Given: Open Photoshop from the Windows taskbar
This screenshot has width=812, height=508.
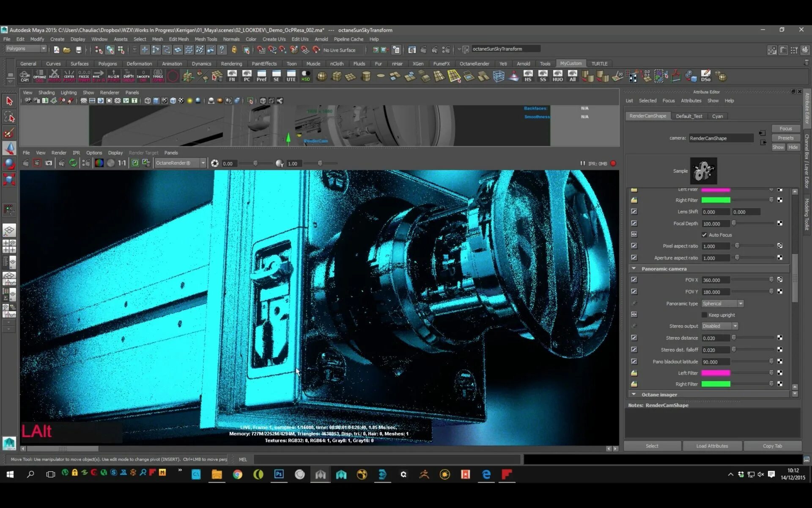Looking at the screenshot, I should point(279,474).
